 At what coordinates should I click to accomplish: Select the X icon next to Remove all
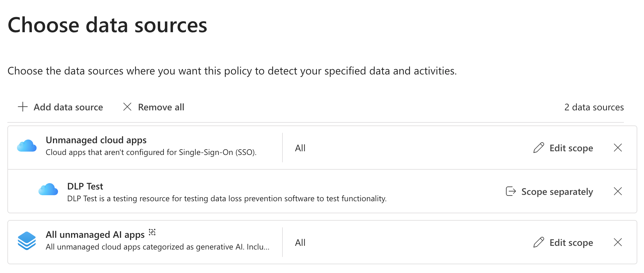pos(127,107)
